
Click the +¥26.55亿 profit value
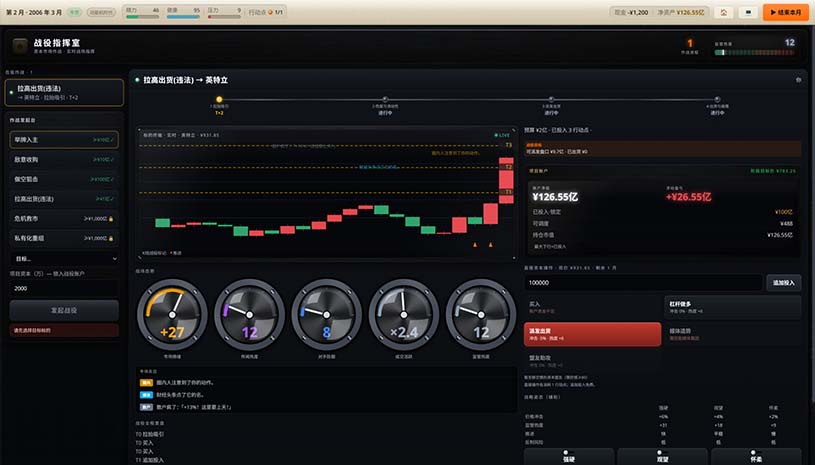tap(688, 197)
